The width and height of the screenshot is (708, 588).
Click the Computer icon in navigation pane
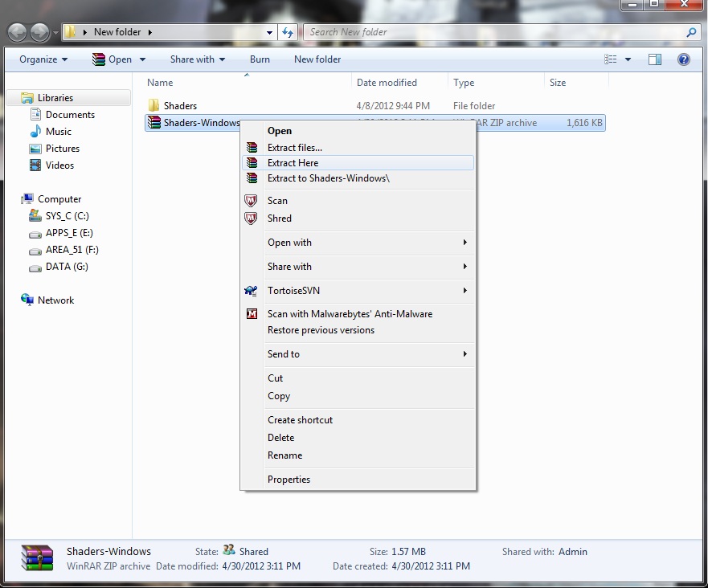coord(27,198)
